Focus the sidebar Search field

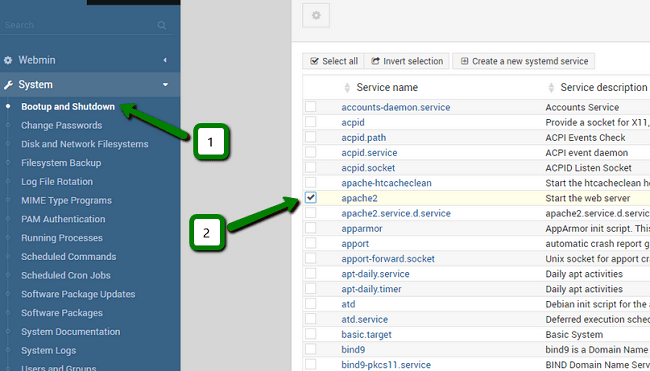coord(79,25)
